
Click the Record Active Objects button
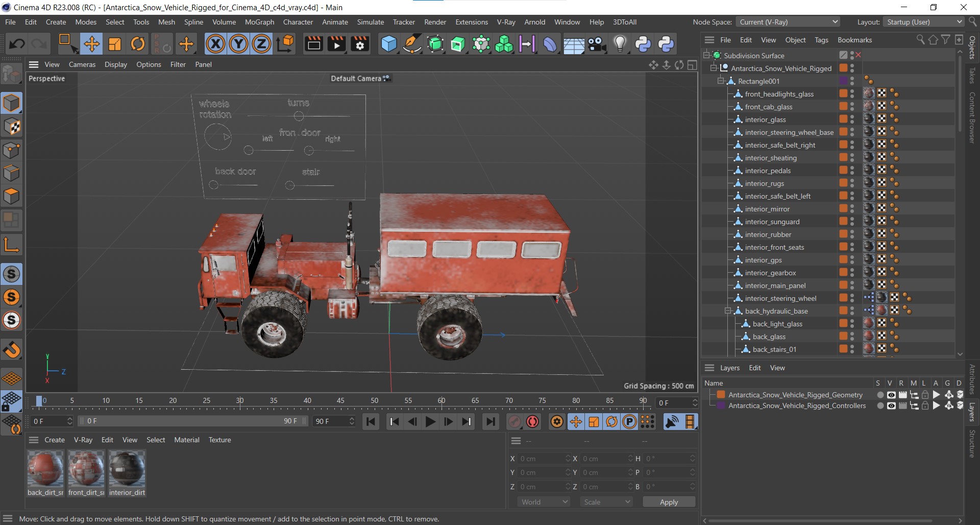click(x=514, y=421)
